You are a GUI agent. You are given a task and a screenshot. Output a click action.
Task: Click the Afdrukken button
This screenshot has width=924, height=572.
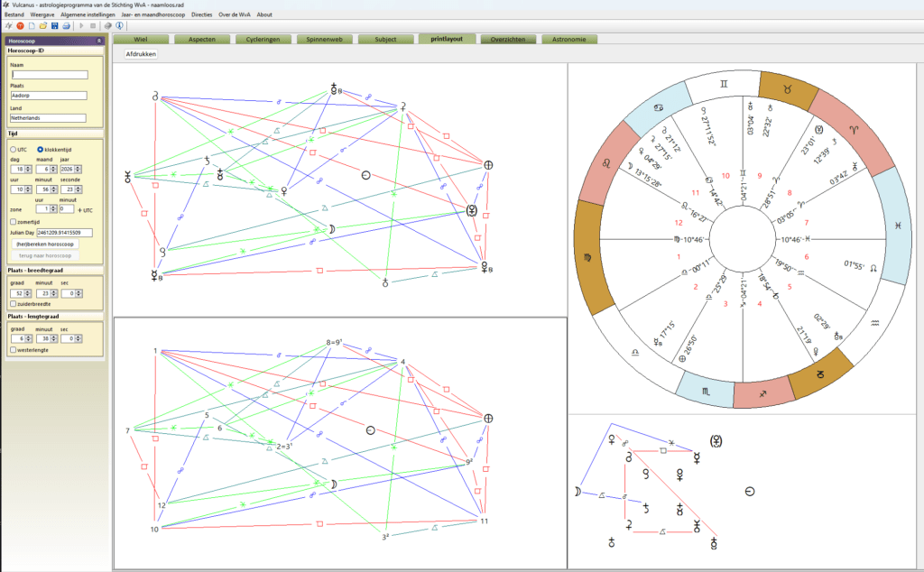tap(141, 54)
